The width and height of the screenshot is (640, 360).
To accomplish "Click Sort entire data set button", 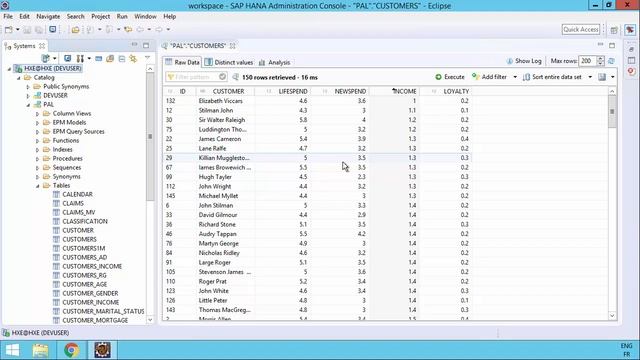I will click(552, 77).
